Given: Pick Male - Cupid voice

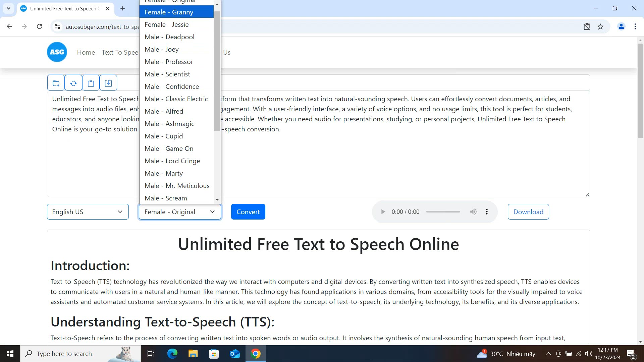Looking at the screenshot, I should [x=176, y=136].
